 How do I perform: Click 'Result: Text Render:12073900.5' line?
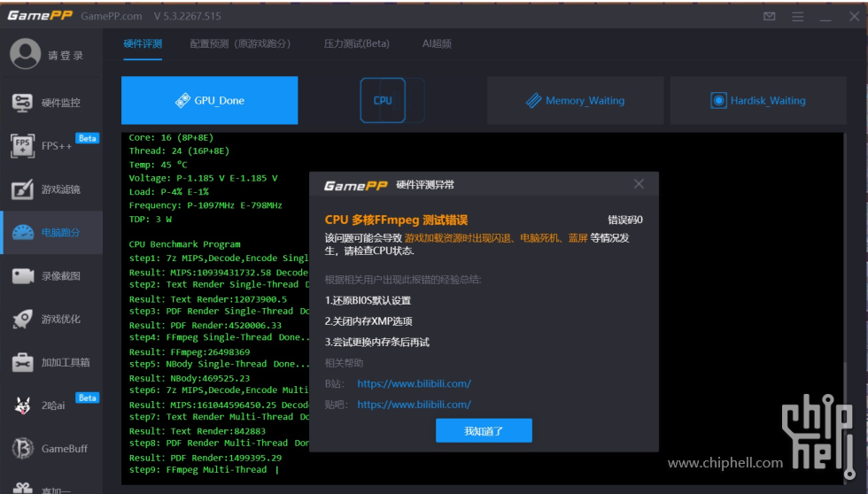[x=208, y=298]
